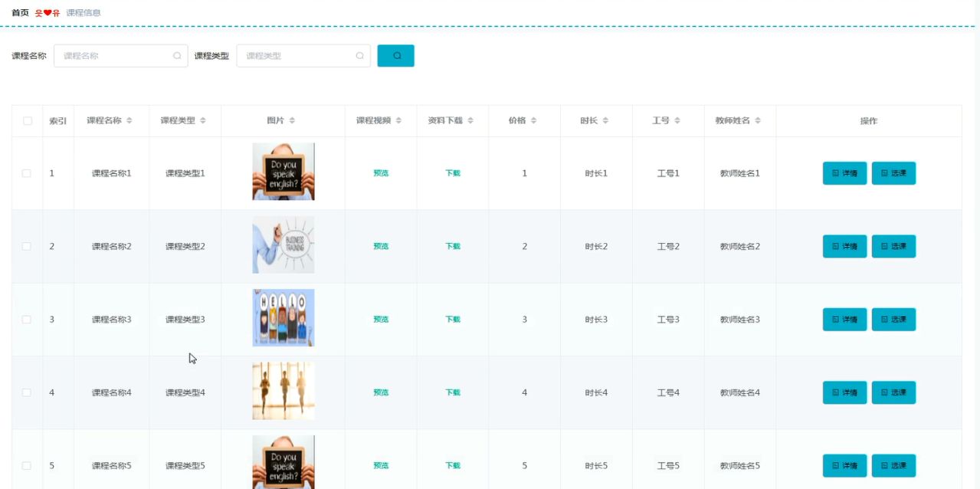980x489 pixels.
Task: Sort by 课程类型 column arrows
Action: pyautogui.click(x=203, y=121)
